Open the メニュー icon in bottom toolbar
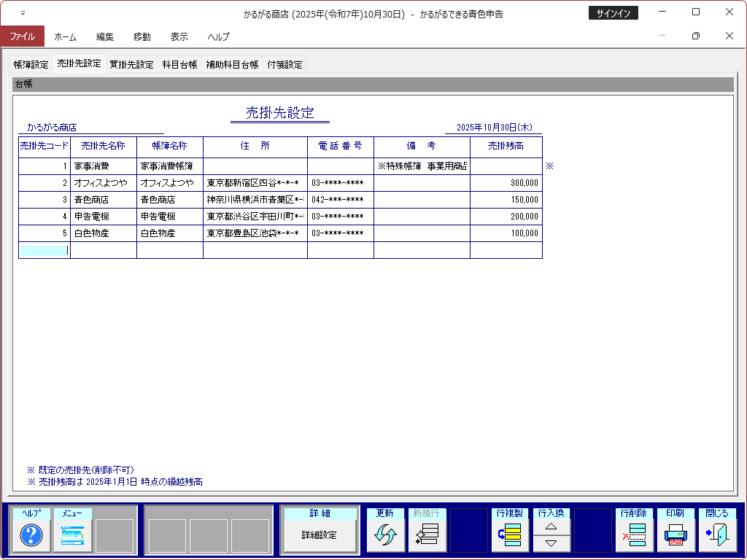The height and width of the screenshot is (560, 747). 73,536
